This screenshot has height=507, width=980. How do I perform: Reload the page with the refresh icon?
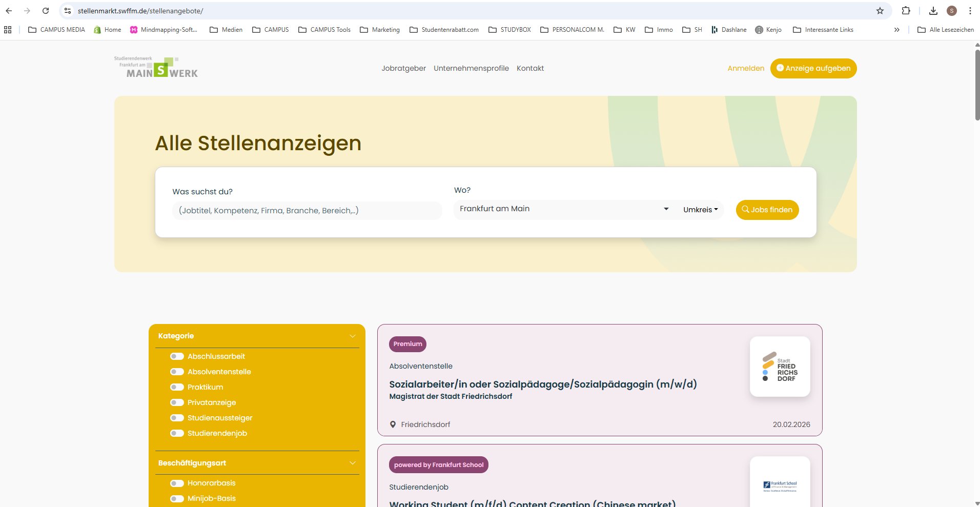coord(46,11)
